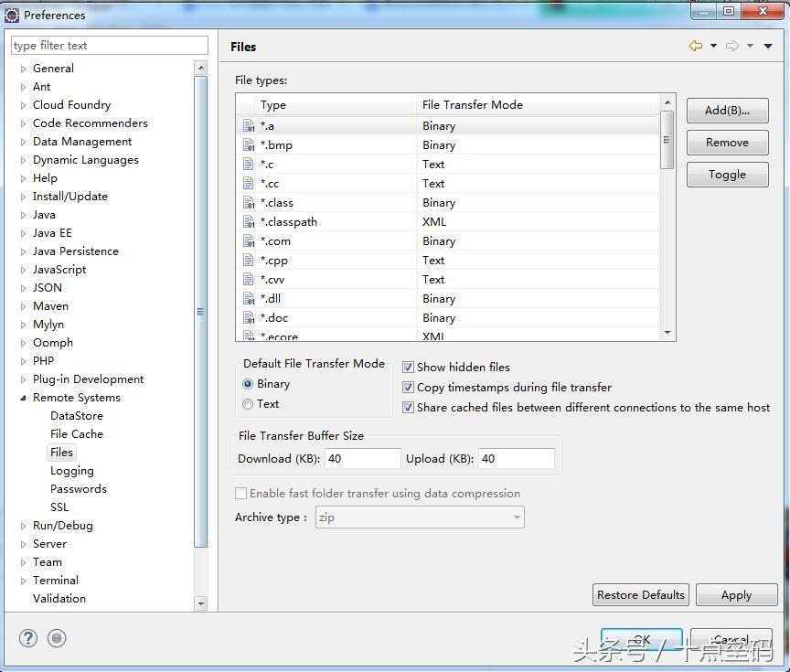The image size is (790, 672).
Task: Click the forward navigation arrow icon
Action: 732,46
